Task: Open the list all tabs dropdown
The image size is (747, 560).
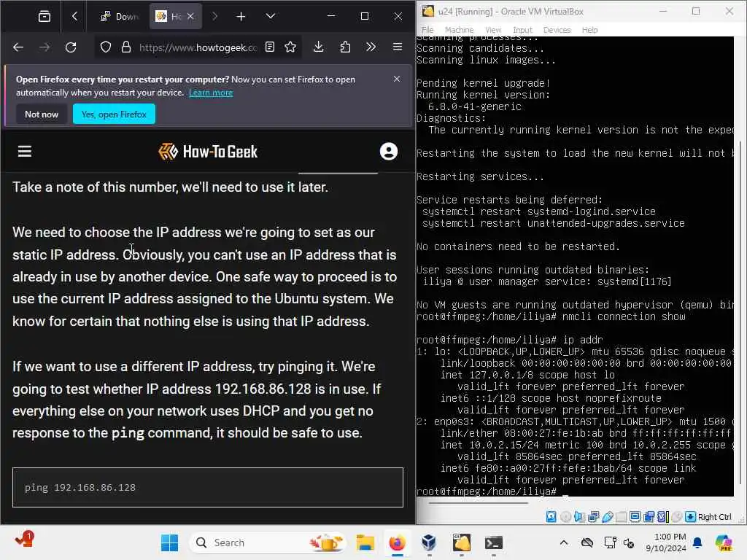Action: [x=270, y=17]
